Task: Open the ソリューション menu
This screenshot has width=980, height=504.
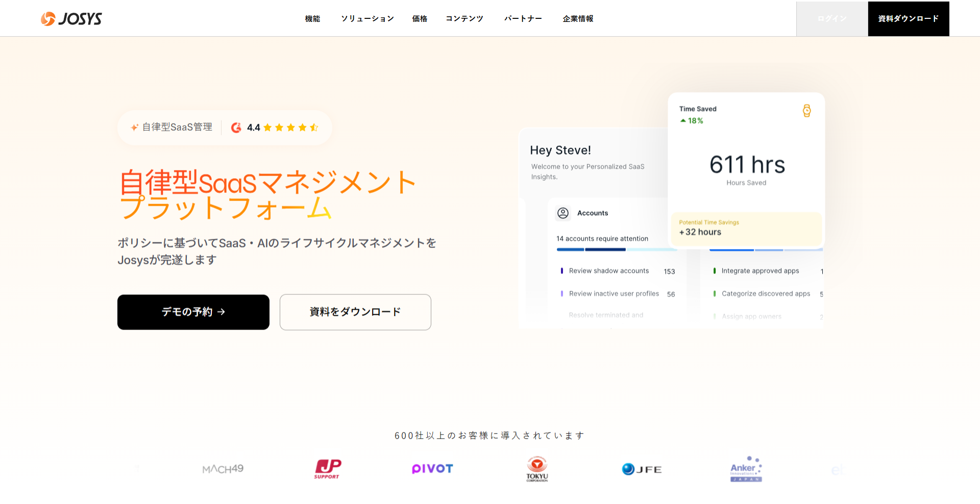Action: [367, 19]
